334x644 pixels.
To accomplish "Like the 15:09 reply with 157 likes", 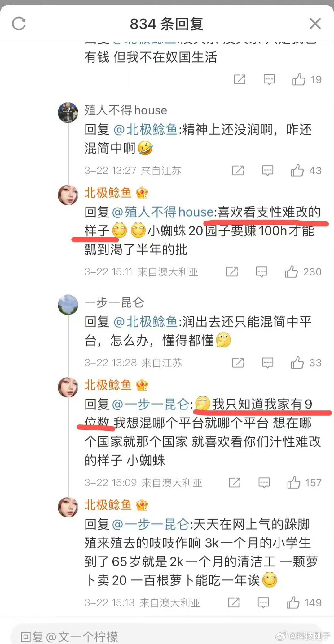I will click(x=294, y=483).
